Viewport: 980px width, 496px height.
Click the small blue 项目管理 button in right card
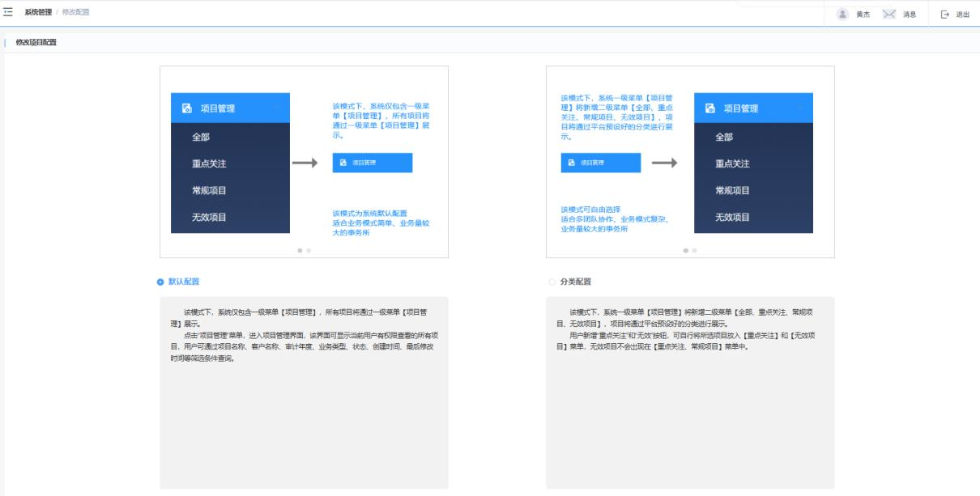(x=600, y=163)
